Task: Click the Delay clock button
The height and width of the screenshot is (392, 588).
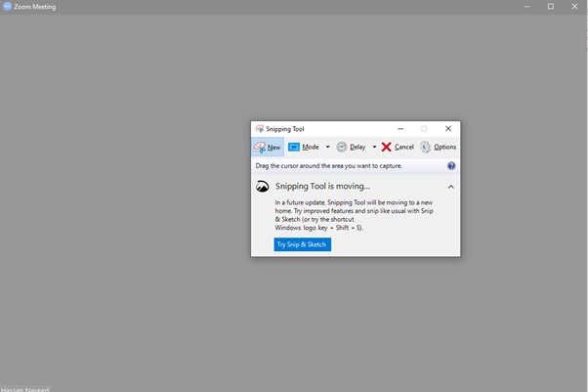Action: tap(352, 147)
